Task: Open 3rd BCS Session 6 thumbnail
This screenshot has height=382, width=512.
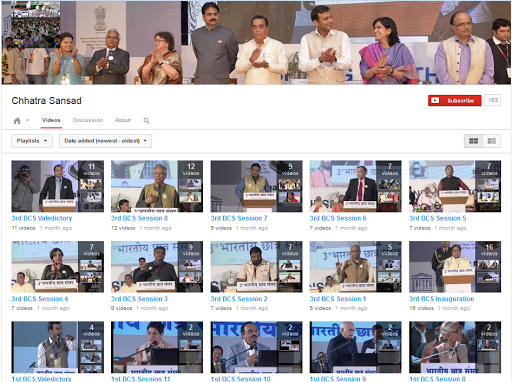Action: click(356, 186)
